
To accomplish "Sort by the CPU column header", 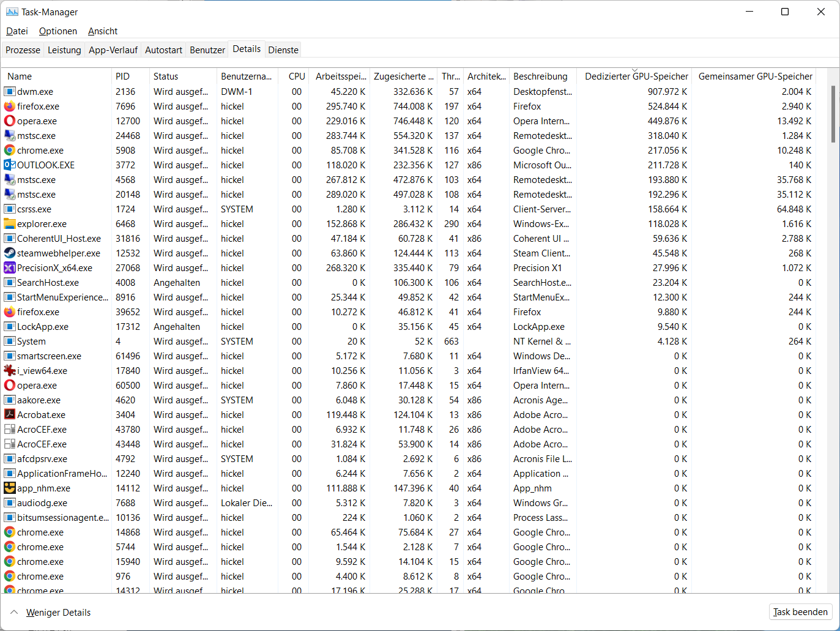I will point(294,77).
